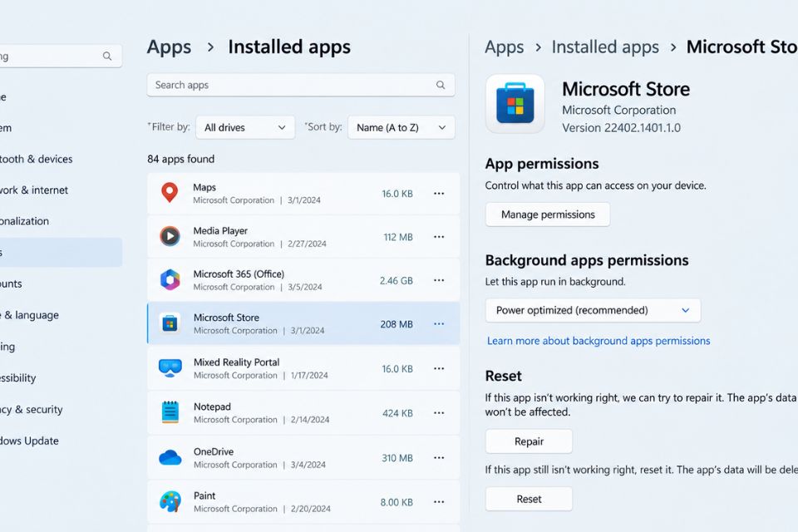Viewport: 798px width, 532px height.
Task: Click Installed apps breadcrumb in right pane
Action: pyautogui.click(x=605, y=47)
